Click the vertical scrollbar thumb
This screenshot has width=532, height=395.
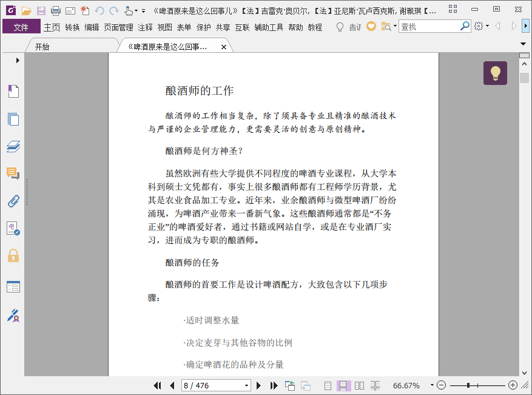click(524, 78)
